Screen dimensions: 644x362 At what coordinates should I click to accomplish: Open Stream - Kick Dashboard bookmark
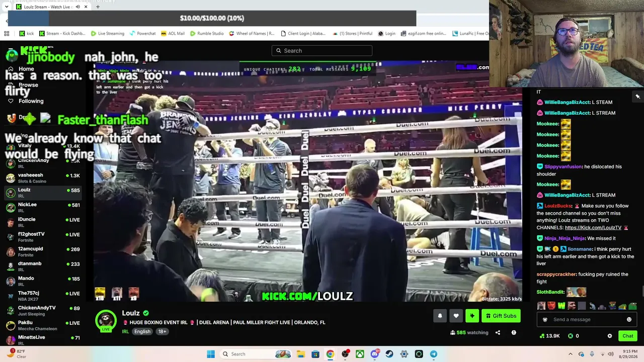tap(62, 34)
